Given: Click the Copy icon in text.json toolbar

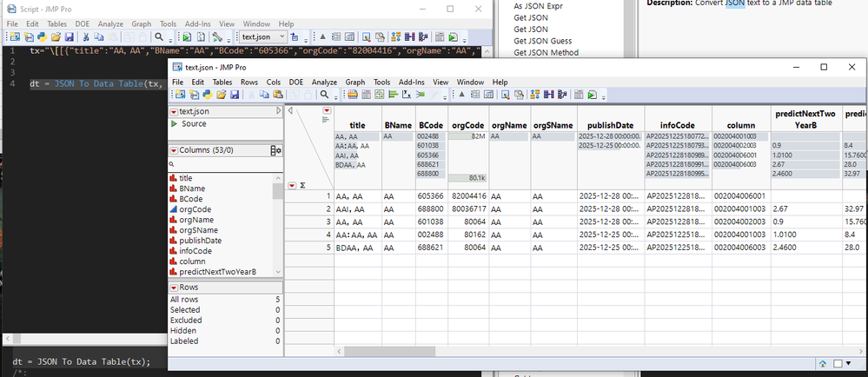Looking at the screenshot, I should coord(265,95).
